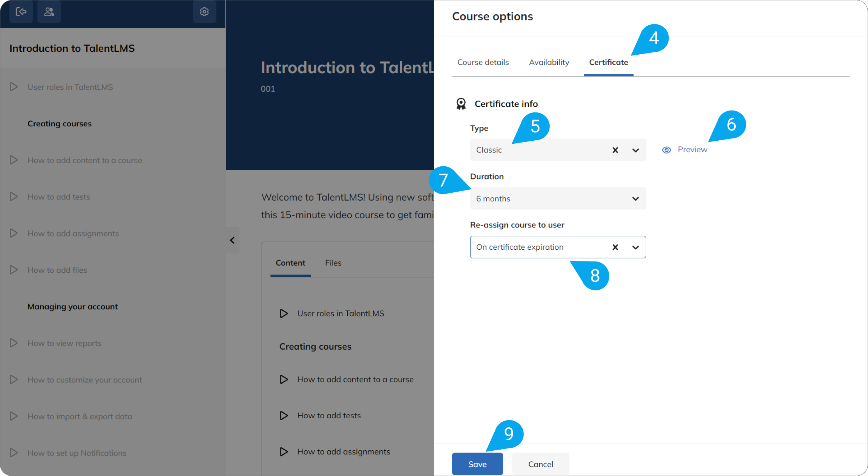
Task: Click play icon beside sidebar How to add tests
Action: 14,197
